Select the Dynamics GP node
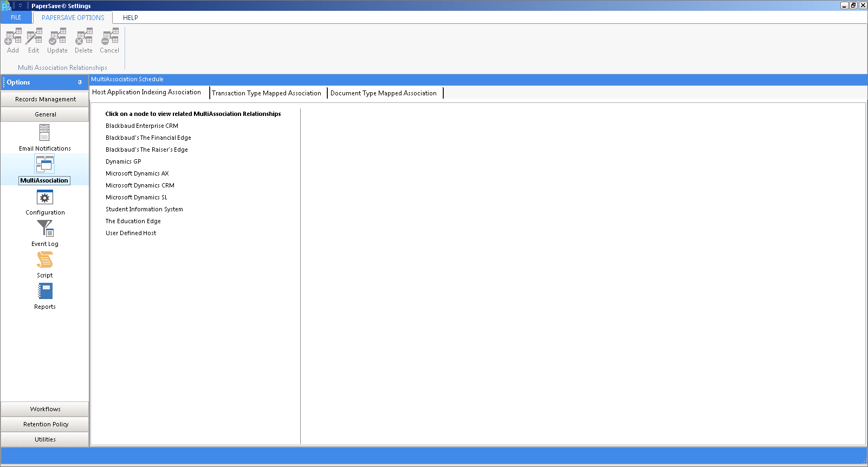The width and height of the screenshot is (868, 467). pyautogui.click(x=124, y=161)
